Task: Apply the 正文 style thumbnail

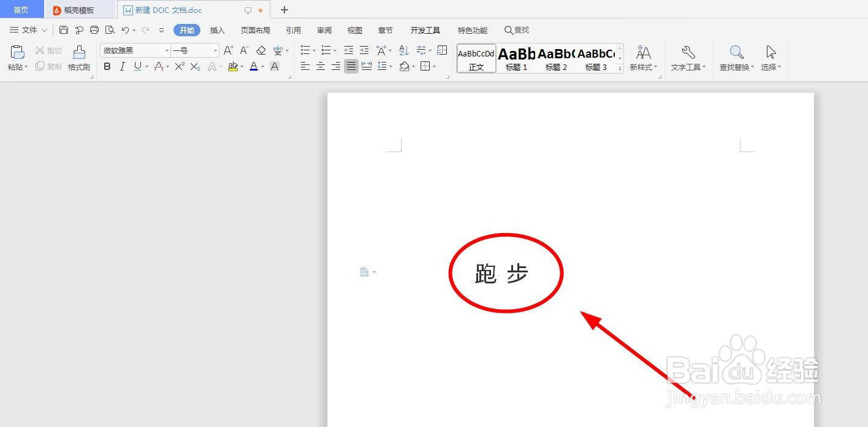Action: 476,58
